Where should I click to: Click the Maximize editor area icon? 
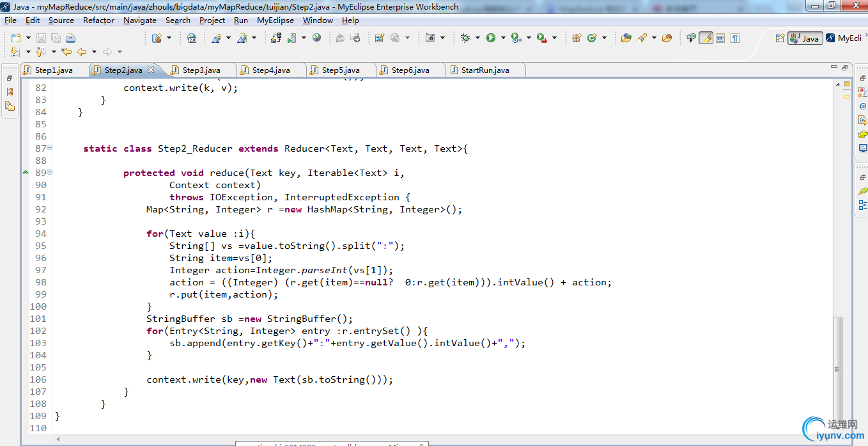(845, 67)
